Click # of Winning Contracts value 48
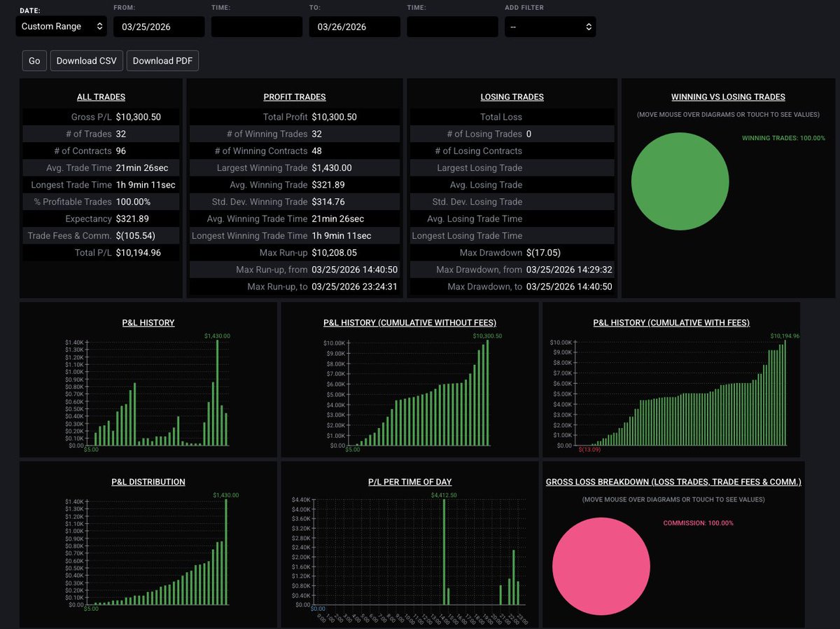 coord(317,151)
